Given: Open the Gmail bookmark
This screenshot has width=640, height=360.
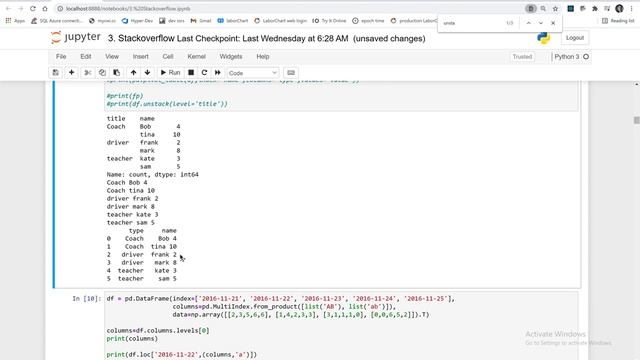Looking at the screenshot, I should [x=201, y=21].
